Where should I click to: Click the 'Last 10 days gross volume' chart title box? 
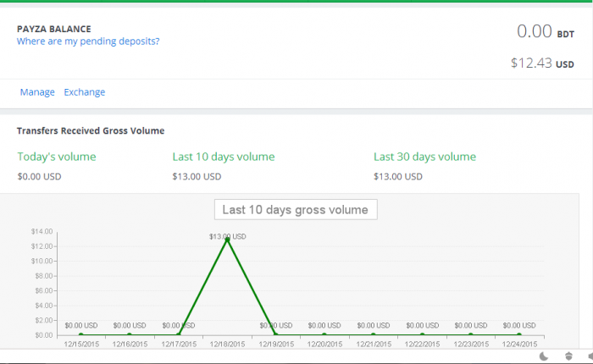296,209
